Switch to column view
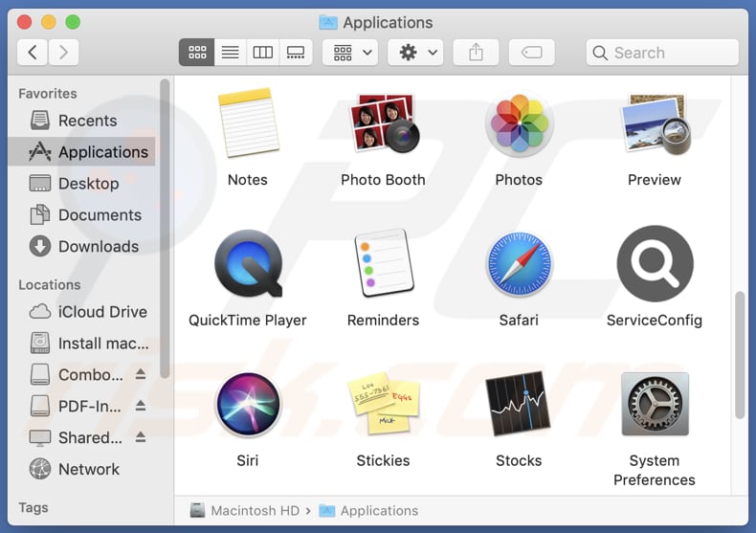Image resolution: width=756 pixels, height=533 pixels. pyautogui.click(x=263, y=52)
